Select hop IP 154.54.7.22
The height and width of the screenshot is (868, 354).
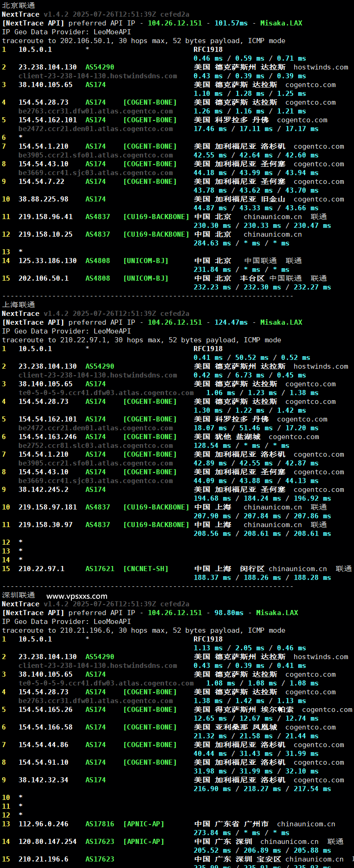pyautogui.click(x=41, y=182)
